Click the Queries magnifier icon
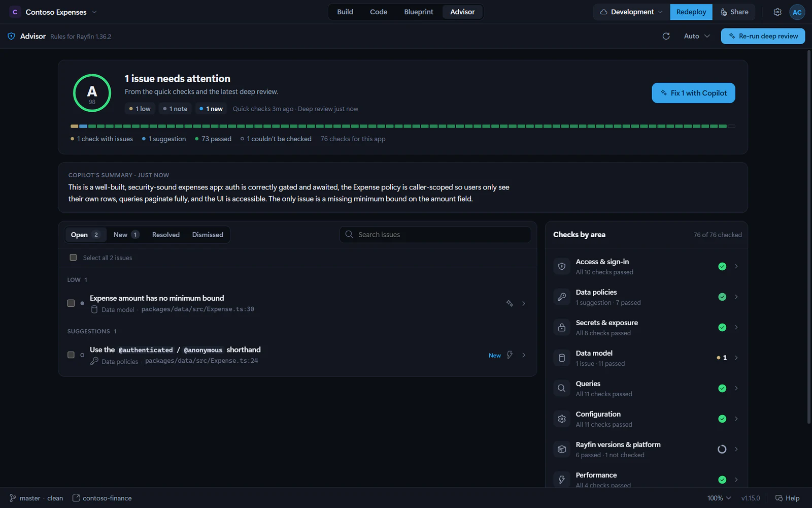Screen dimensions: 812x508 point(562,388)
